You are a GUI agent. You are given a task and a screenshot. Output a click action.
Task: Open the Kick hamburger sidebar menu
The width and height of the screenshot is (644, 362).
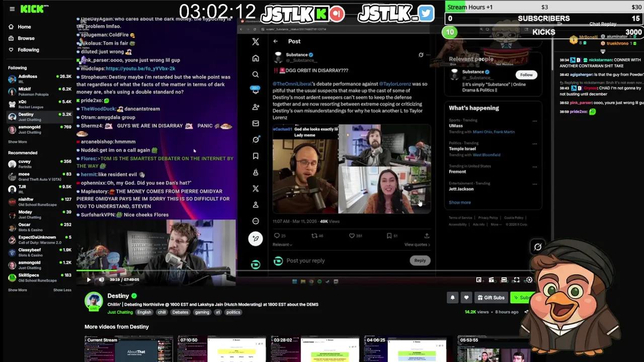pyautogui.click(x=12, y=9)
